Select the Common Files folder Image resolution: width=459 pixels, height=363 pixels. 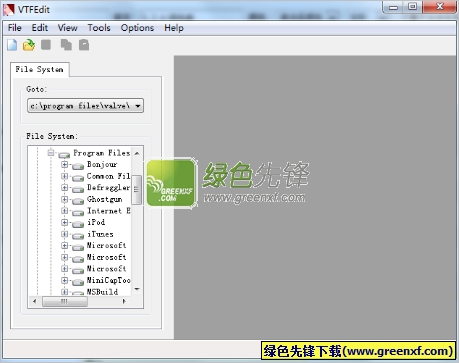108,176
